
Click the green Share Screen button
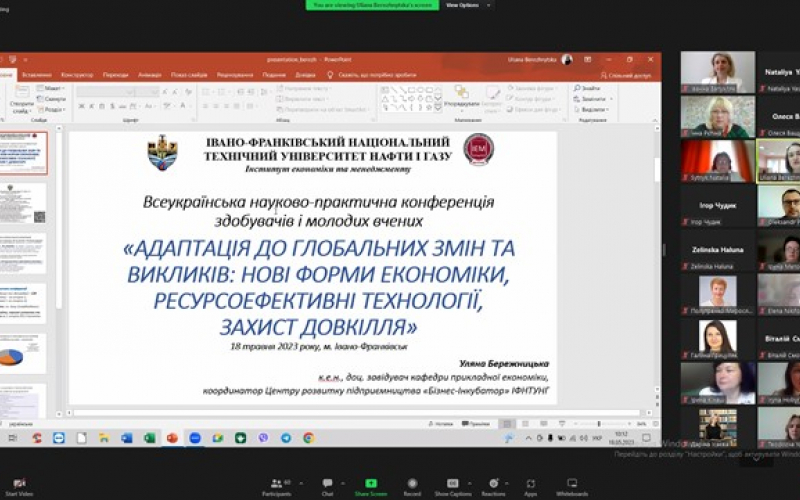[x=371, y=486]
